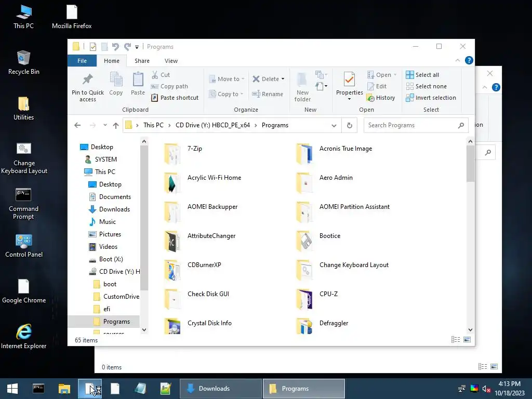Switch Programs window to Details view
The width and height of the screenshot is (532, 399).
(x=456, y=340)
